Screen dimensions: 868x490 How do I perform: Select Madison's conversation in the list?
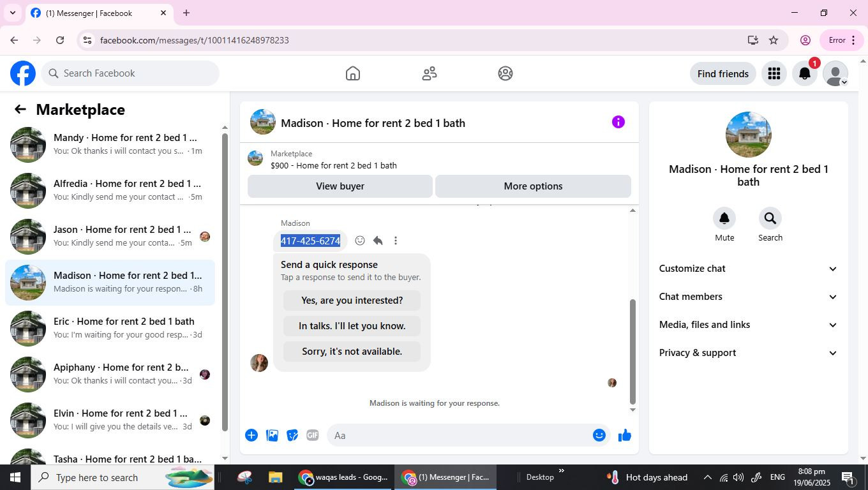tap(110, 283)
